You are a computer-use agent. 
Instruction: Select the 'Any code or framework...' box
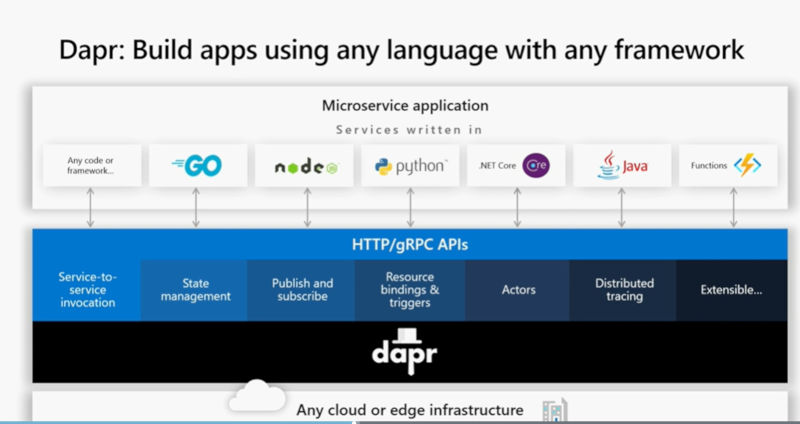click(x=92, y=165)
